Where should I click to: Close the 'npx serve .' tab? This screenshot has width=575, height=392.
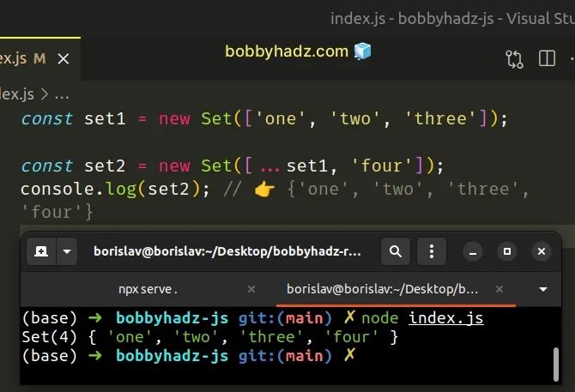[251, 289]
